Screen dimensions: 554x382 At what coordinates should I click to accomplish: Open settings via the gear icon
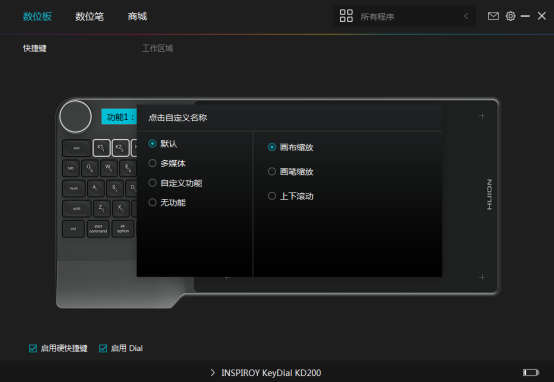click(511, 16)
